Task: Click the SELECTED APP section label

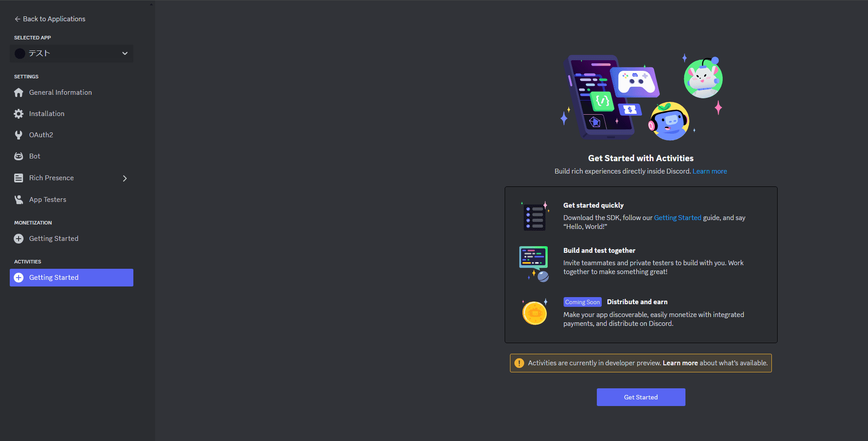Action: (32, 38)
